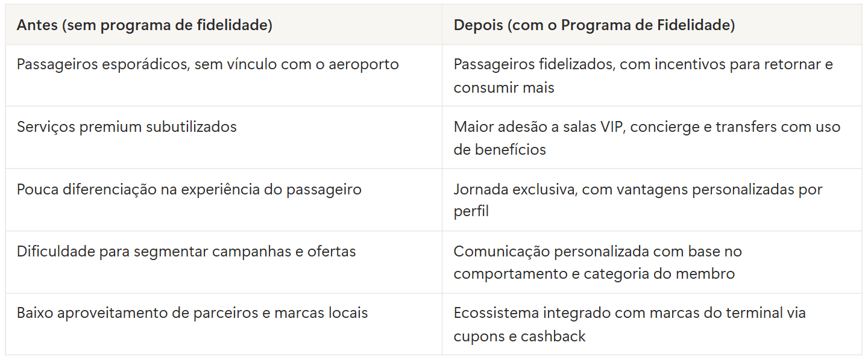Click the text 'consumir mais'

[503, 88]
